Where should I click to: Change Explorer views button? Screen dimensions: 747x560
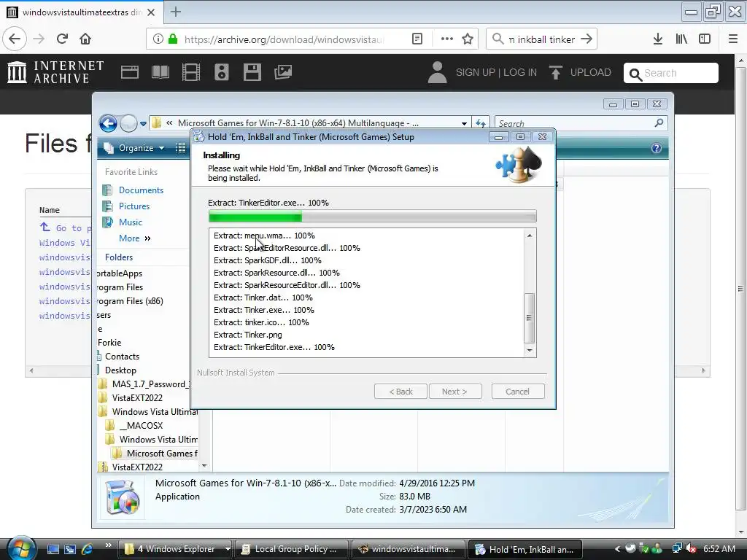pos(181,148)
